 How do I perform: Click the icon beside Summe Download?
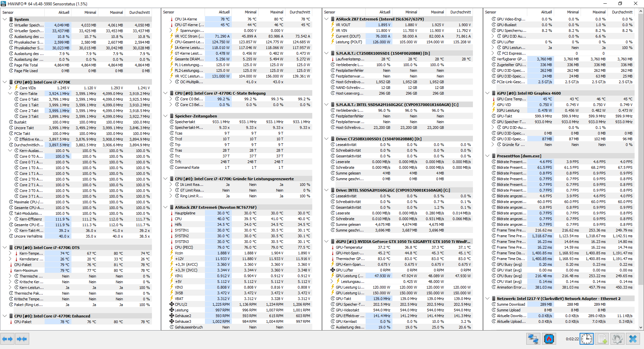click(494, 304)
